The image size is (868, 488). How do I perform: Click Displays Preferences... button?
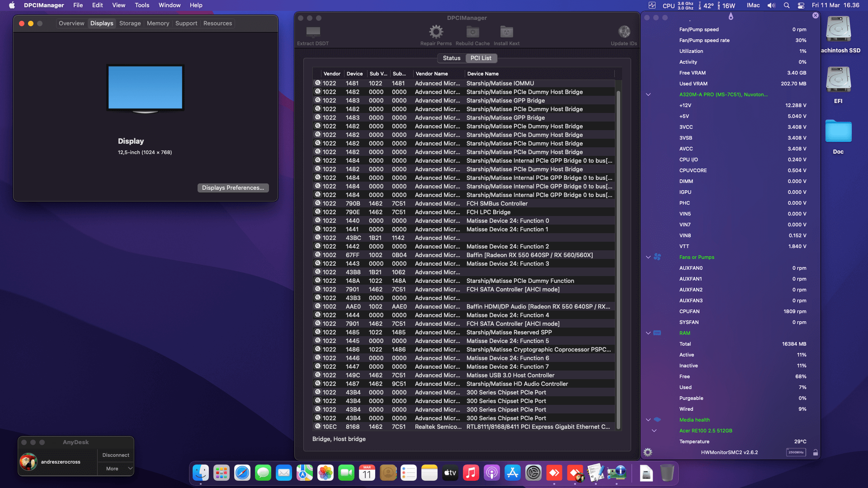coord(233,188)
